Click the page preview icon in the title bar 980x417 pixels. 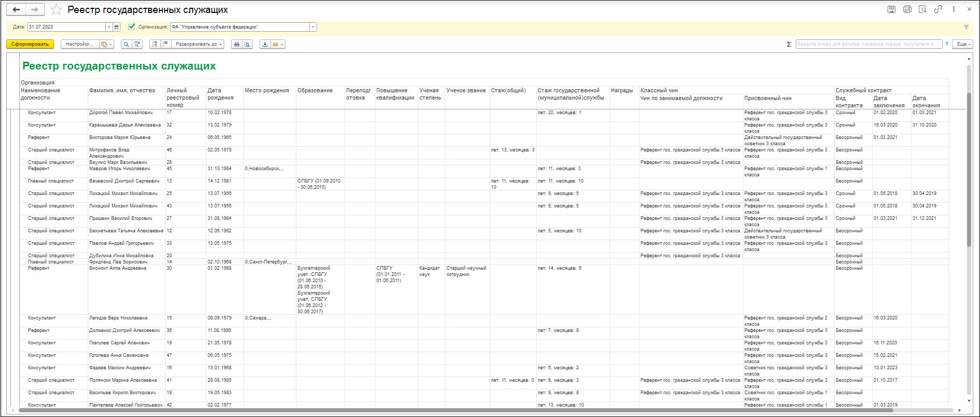[922, 9]
